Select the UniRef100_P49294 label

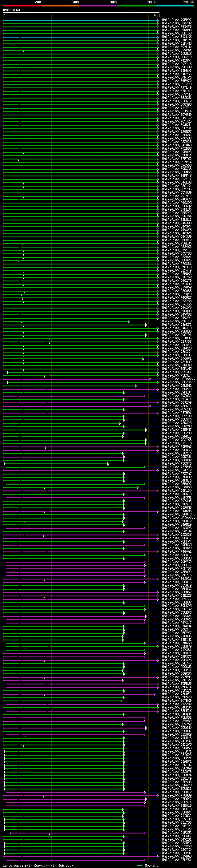[x=176, y=318]
